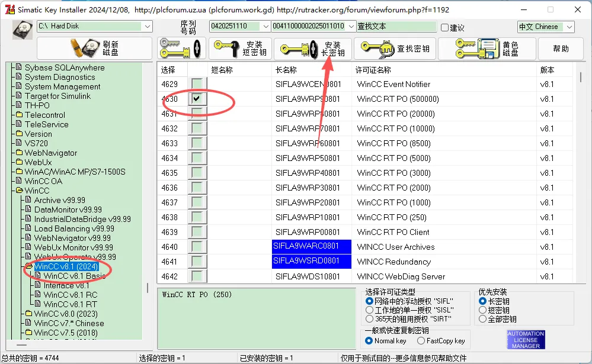Uncheck the checkbox for row 4630
592x364 pixels.
pyautogui.click(x=196, y=99)
